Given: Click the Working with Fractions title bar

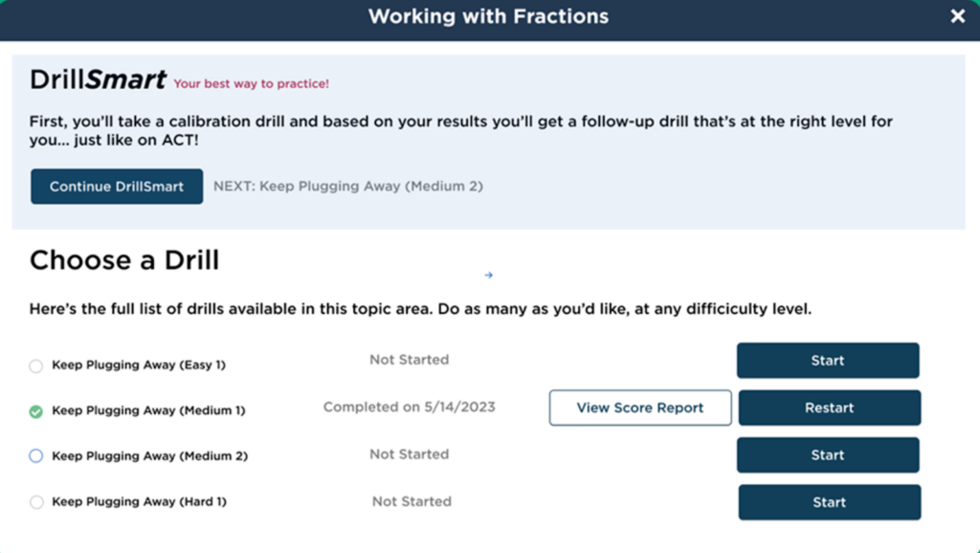Looking at the screenshot, I should point(489,16).
